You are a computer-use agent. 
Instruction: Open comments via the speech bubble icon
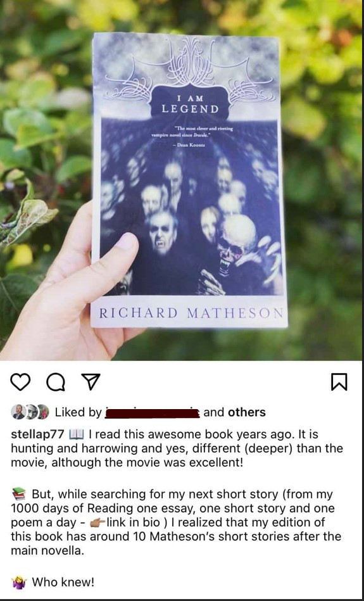(x=55, y=383)
